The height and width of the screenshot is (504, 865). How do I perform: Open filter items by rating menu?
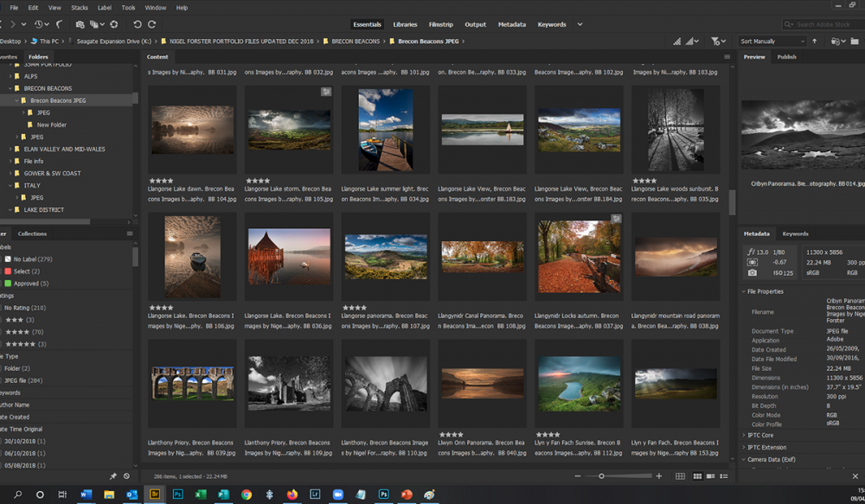point(718,41)
